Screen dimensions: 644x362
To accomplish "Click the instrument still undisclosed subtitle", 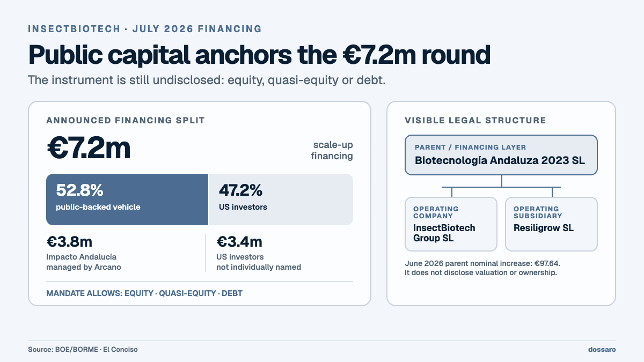I will coord(207,80).
